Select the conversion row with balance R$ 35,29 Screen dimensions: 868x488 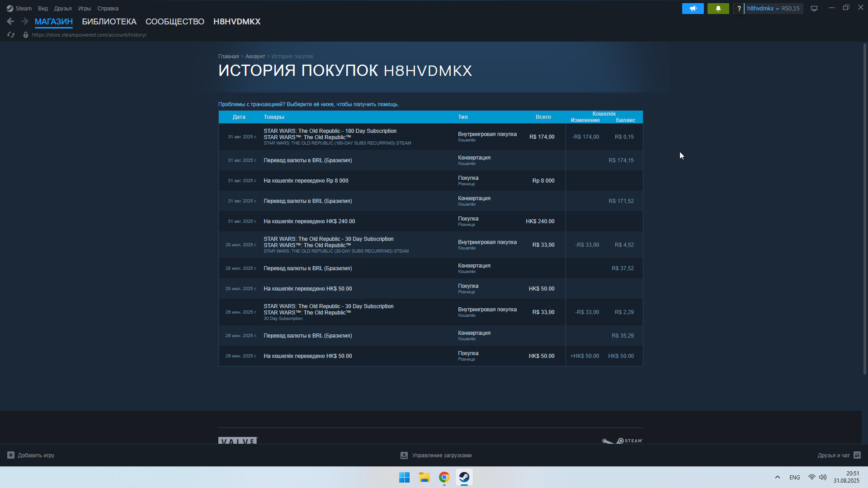tap(430, 336)
